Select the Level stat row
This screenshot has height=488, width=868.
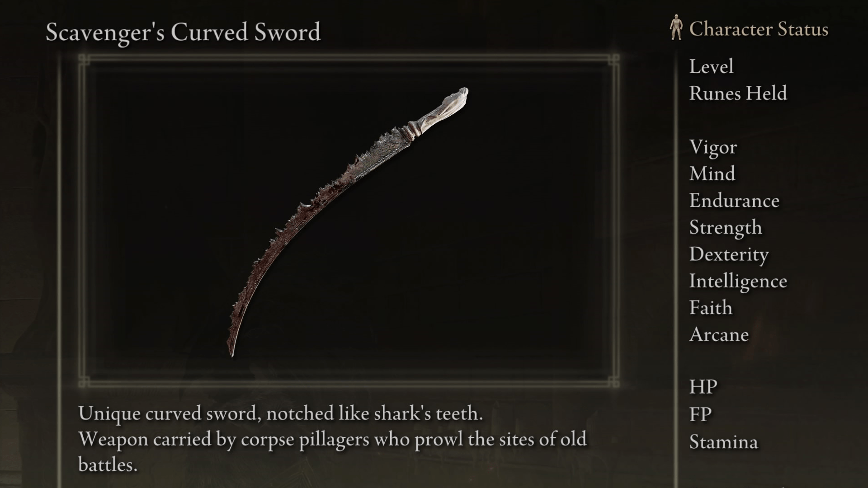click(x=711, y=67)
